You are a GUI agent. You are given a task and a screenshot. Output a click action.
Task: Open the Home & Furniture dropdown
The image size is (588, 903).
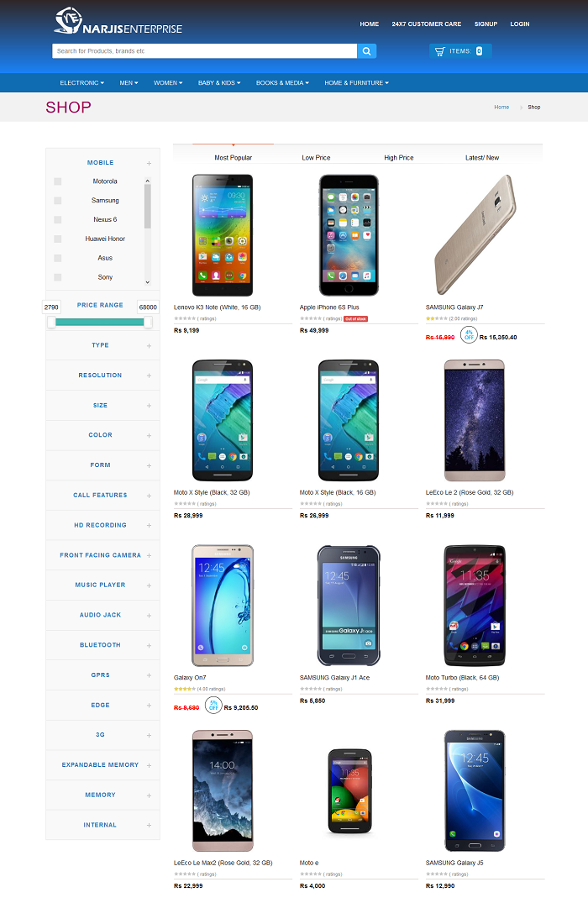click(356, 83)
